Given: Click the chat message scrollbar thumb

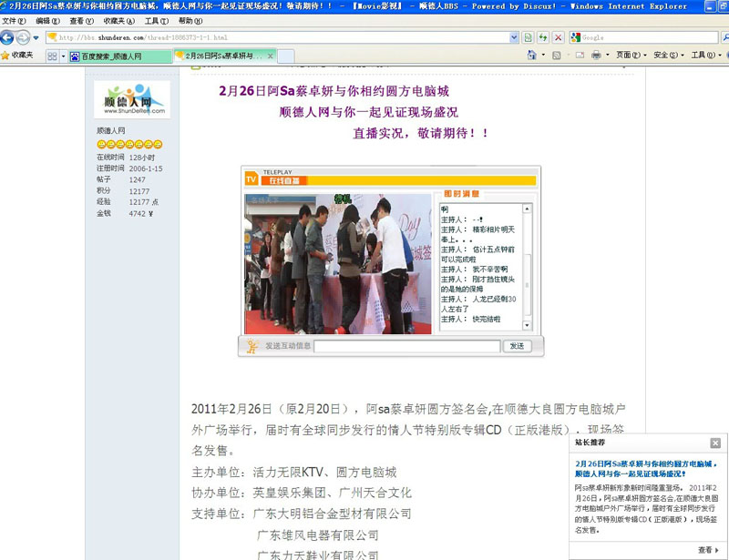Looking at the screenshot, I should [527, 285].
